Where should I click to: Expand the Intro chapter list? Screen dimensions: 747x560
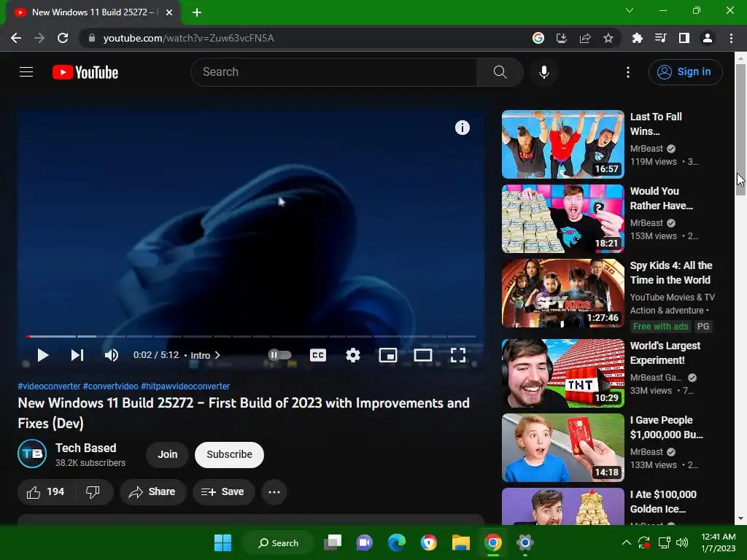point(205,355)
